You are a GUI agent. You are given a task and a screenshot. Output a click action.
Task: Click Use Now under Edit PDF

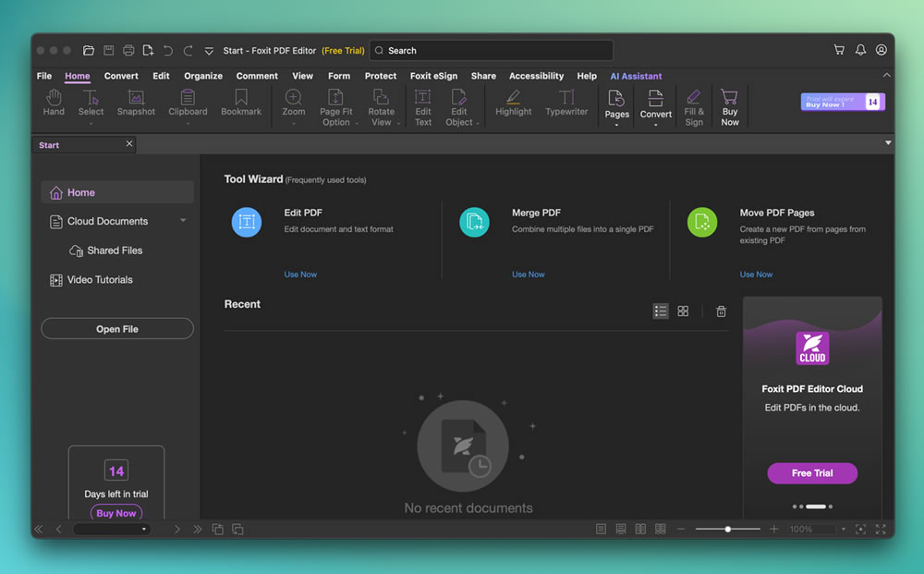click(x=300, y=275)
